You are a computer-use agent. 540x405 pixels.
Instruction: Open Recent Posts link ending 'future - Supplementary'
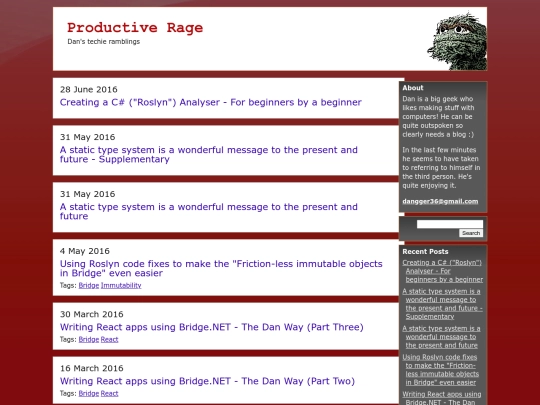click(x=442, y=304)
